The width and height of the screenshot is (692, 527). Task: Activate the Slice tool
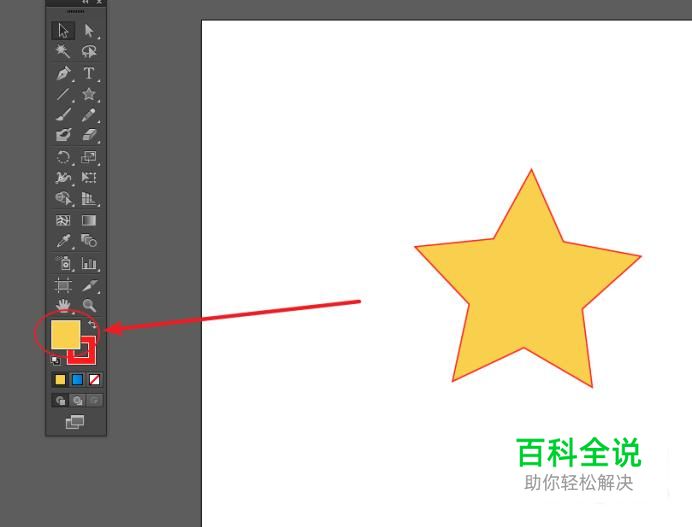[x=89, y=285]
